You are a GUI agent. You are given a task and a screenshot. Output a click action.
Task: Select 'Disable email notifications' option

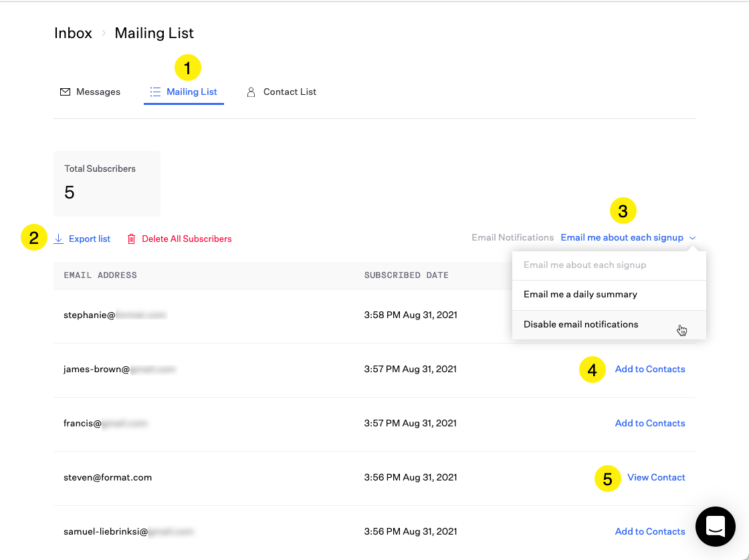609,325
